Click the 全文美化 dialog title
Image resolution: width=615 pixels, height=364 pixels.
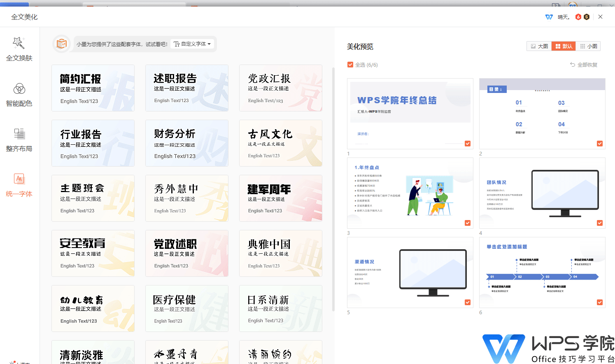coord(24,17)
